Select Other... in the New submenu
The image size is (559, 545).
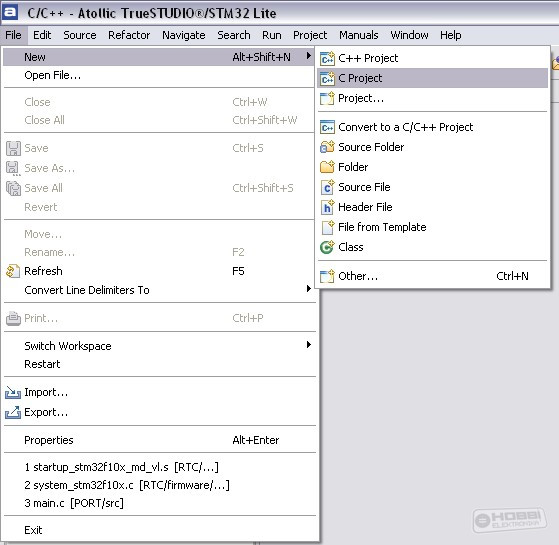pos(432,276)
